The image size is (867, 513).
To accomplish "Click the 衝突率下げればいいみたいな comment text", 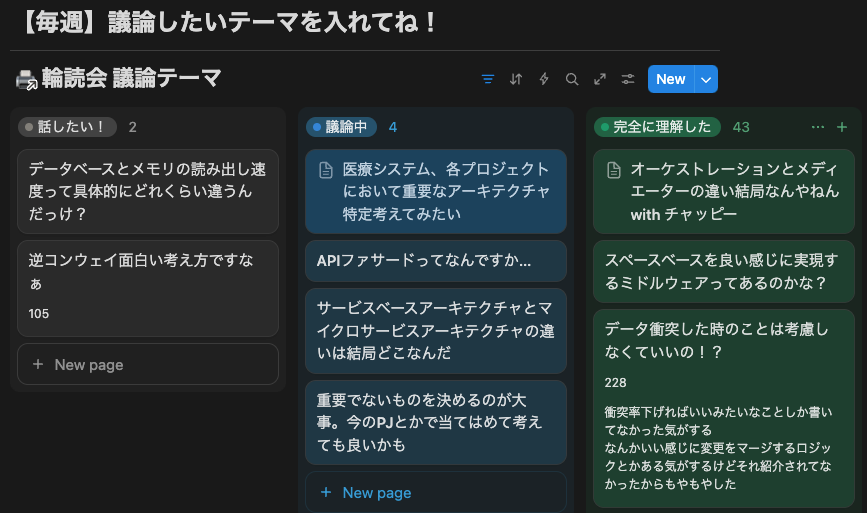I will click(718, 448).
